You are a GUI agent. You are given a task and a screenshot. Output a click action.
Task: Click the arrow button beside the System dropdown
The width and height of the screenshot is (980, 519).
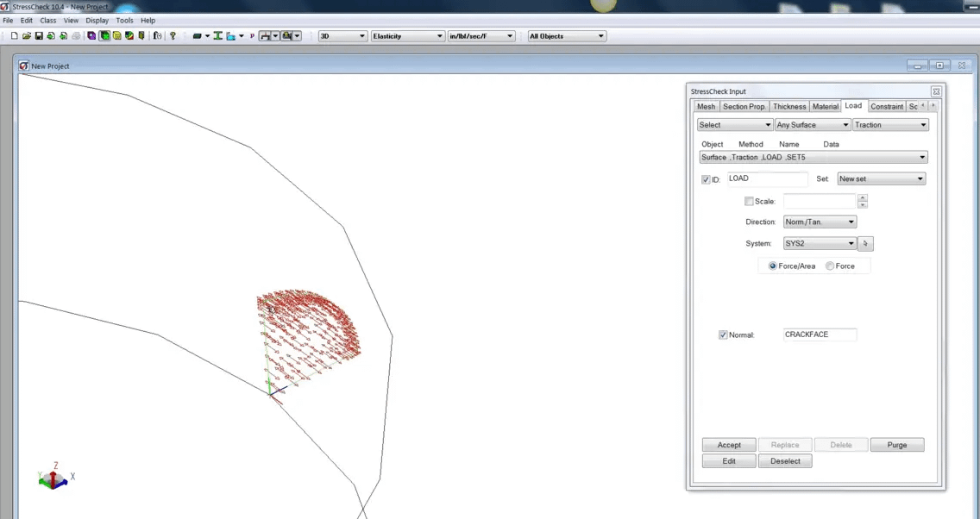[865, 243]
